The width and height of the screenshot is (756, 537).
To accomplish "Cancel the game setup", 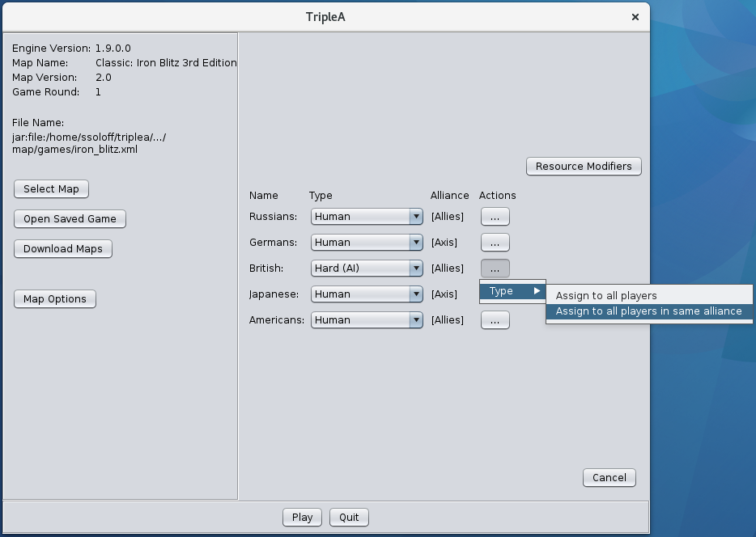I will click(609, 477).
